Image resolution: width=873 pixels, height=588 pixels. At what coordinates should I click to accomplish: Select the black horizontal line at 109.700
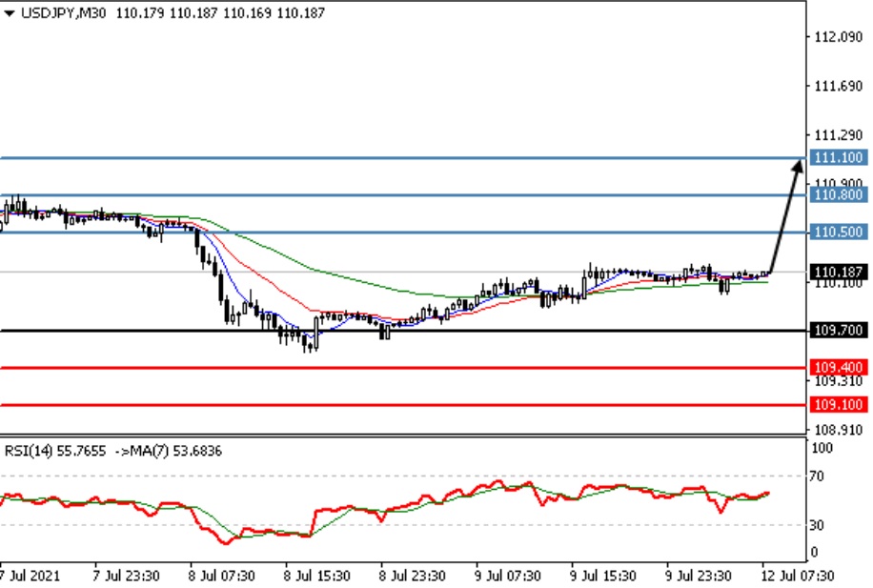403,331
